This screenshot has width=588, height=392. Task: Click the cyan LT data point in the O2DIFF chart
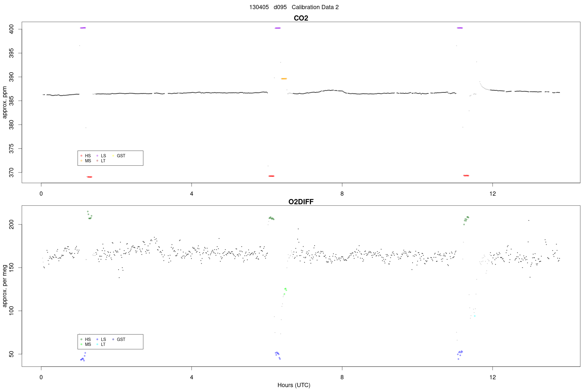(475, 316)
